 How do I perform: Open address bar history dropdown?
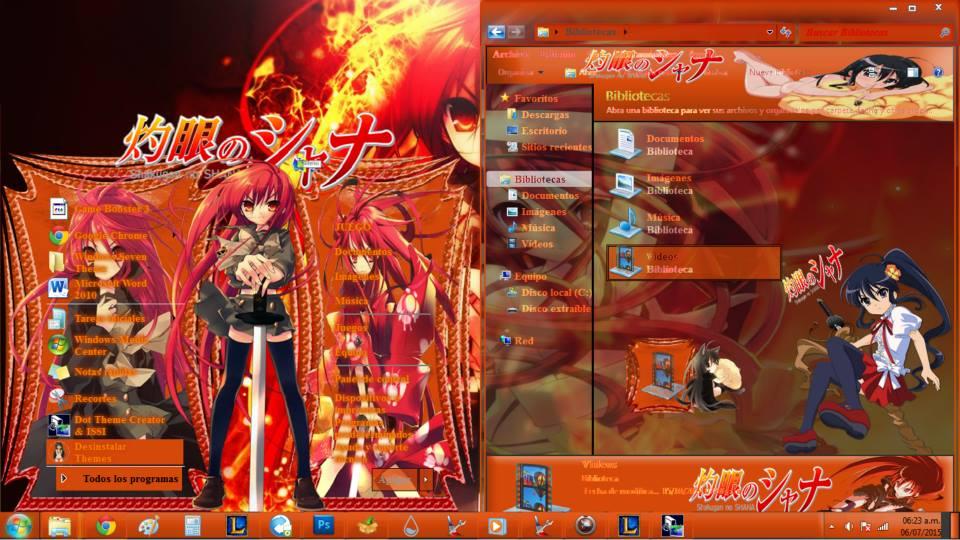click(770, 32)
